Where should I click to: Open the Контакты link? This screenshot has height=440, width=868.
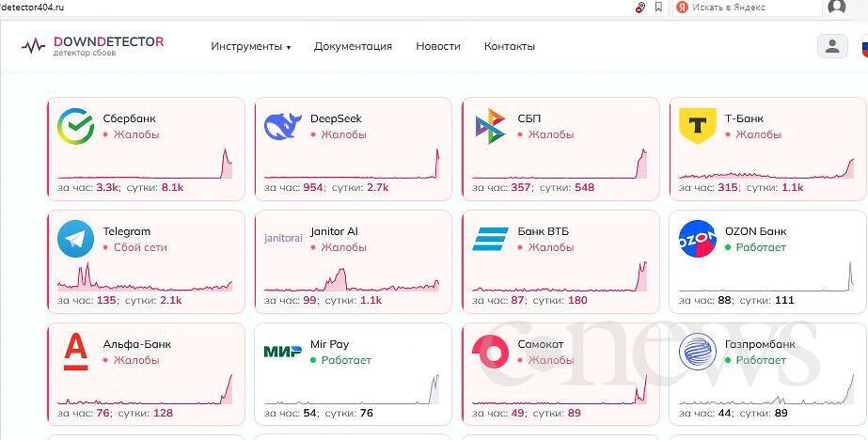pyautogui.click(x=509, y=46)
